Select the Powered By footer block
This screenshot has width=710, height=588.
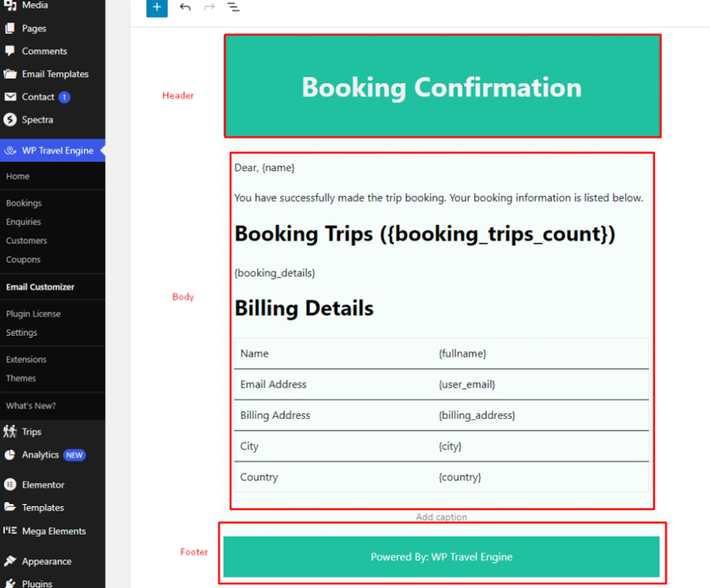coord(441,557)
